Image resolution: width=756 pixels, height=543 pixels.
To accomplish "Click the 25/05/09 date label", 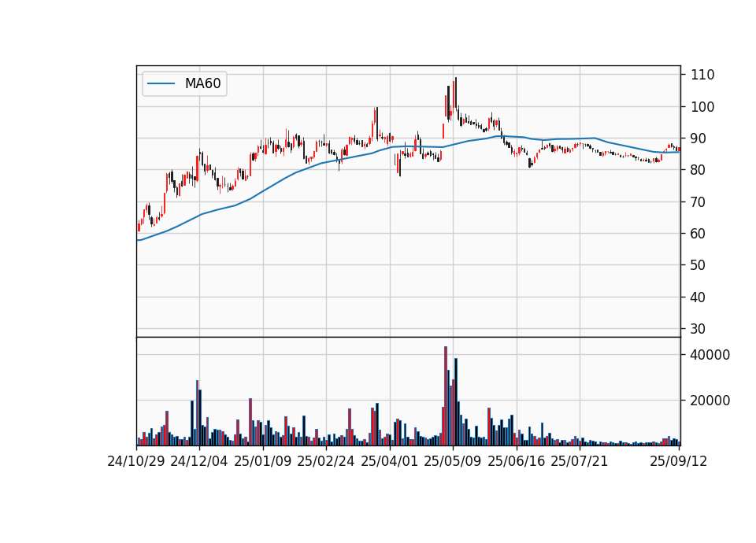I will pyautogui.click(x=453, y=461).
